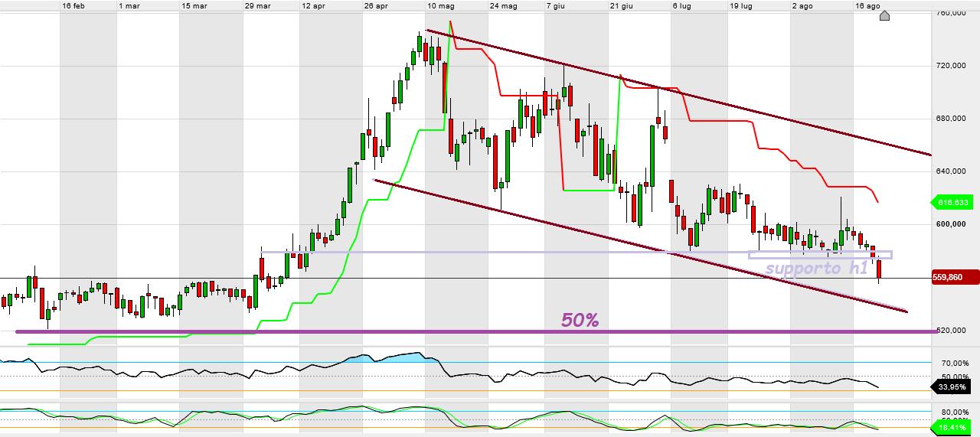Click the green 616.633 price tag
This screenshot has width=980, height=437.
point(954,203)
